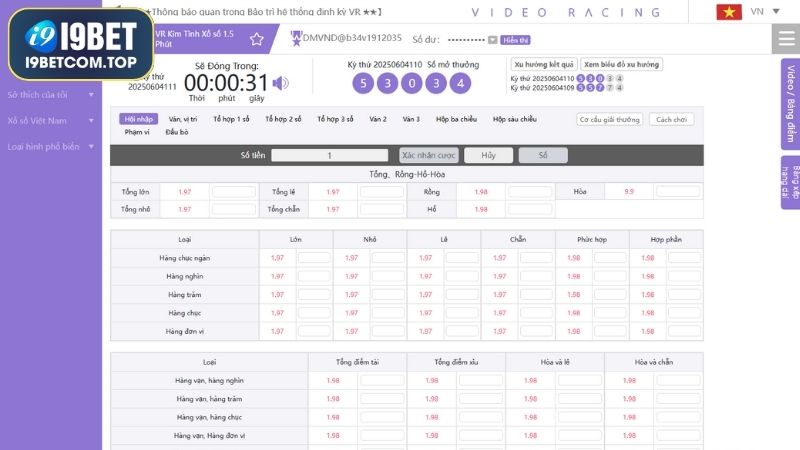
Task: Toggle balance visibility with Hiển thị
Action: point(516,39)
